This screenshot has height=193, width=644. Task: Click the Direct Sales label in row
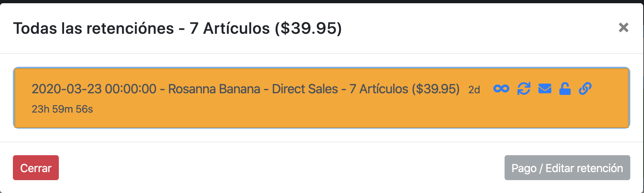pyautogui.click(x=305, y=89)
